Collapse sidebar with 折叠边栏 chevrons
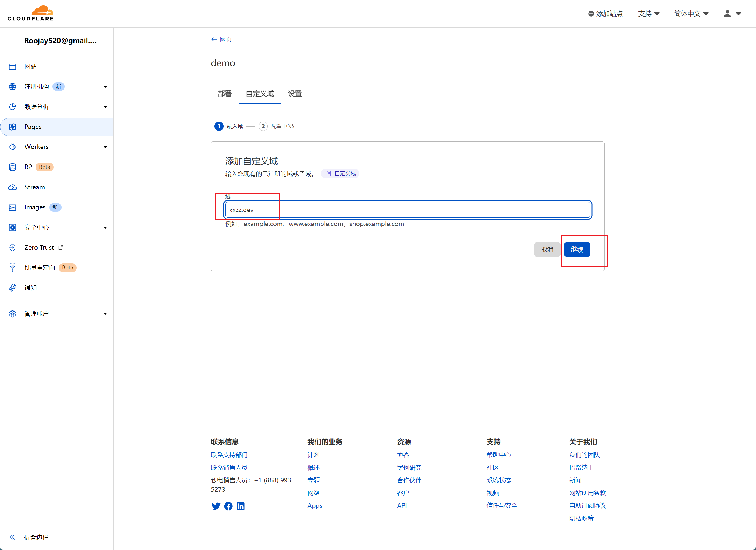This screenshot has height=550, width=756. 12,537
